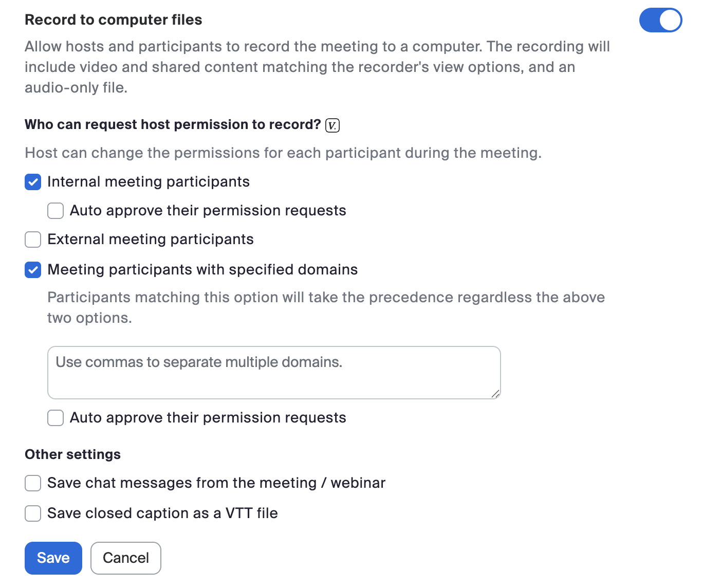Click the "Save chat messages from the meeting" label

coord(216,483)
